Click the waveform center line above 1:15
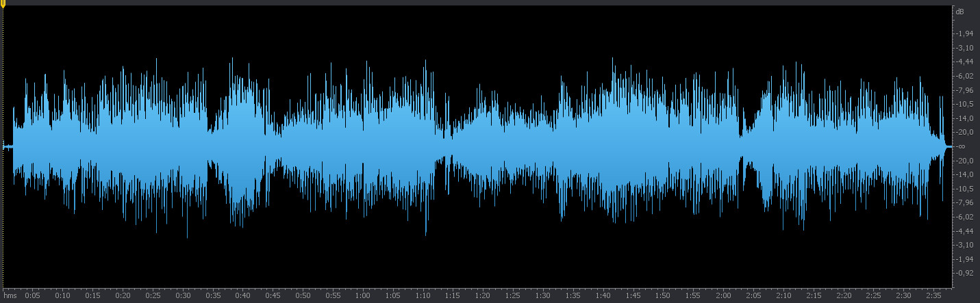Viewport: 980px width, 303px height. tap(453, 146)
